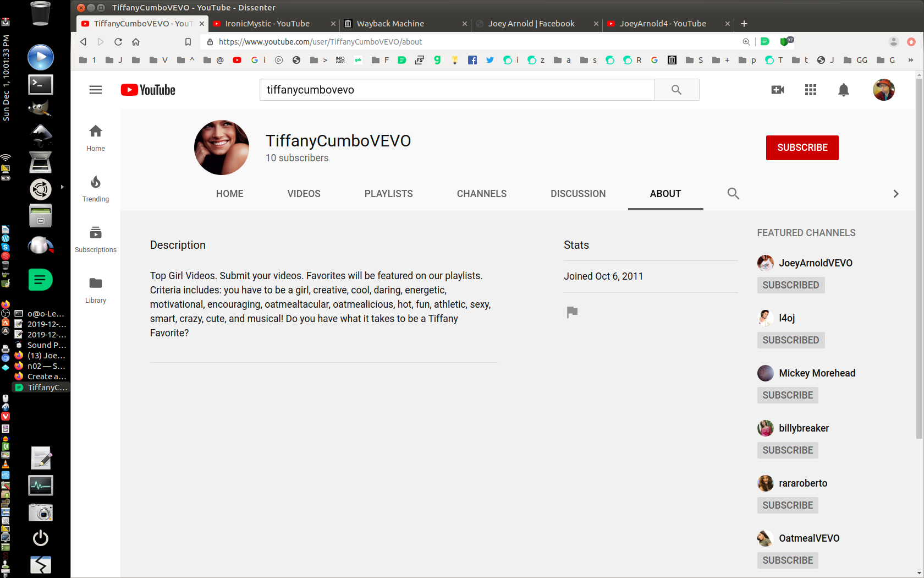The image size is (924, 578).
Task: Open the notifications bell
Action: [x=844, y=90]
